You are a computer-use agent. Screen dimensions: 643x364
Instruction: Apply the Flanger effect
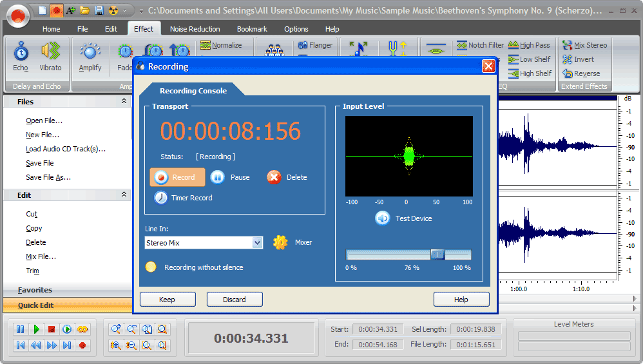(315, 45)
